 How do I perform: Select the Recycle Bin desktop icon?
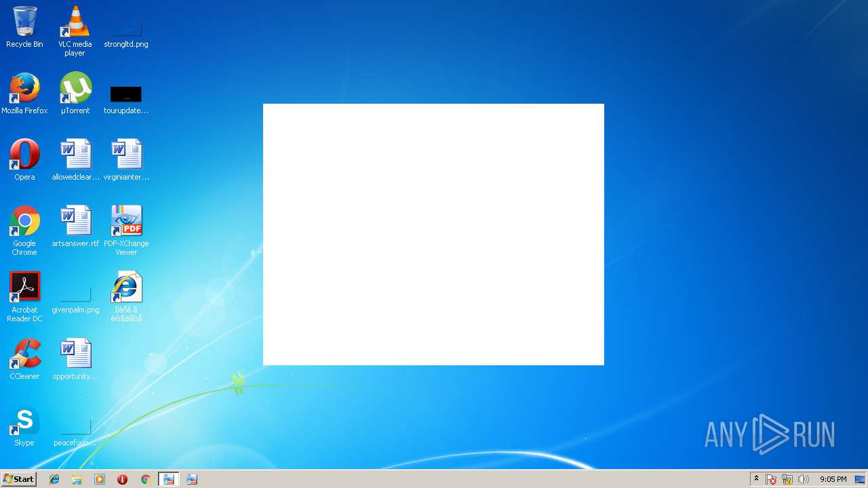(24, 27)
